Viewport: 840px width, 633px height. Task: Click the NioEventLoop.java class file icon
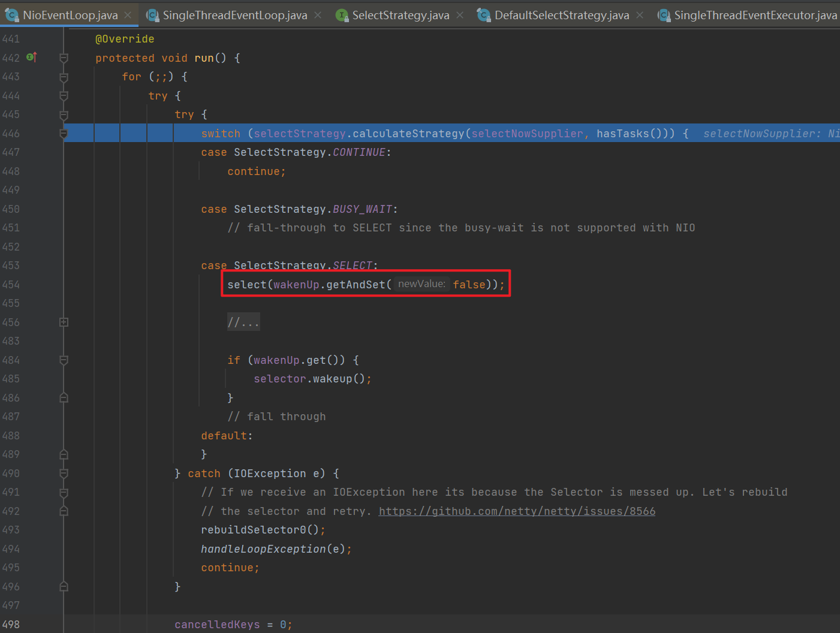pyautogui.click(x=11, y=15)
